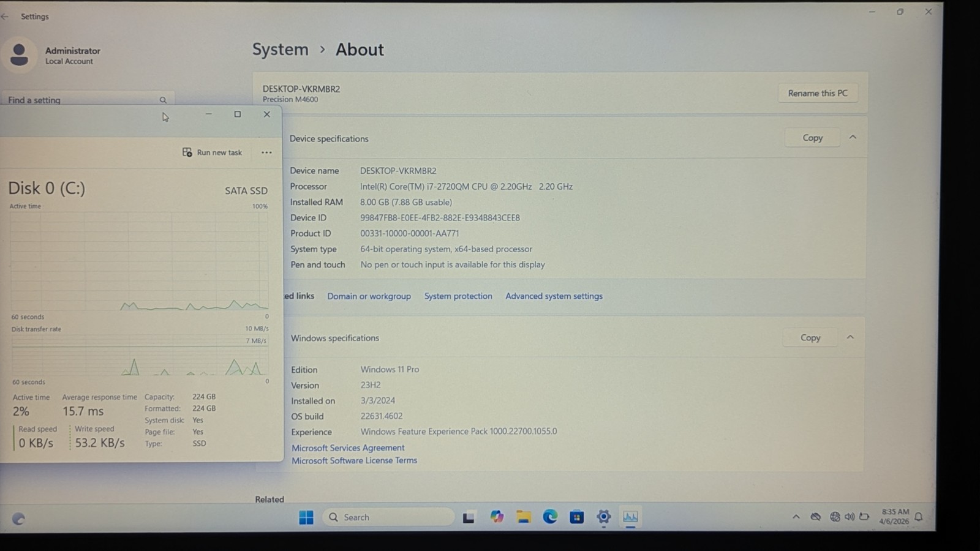Open the System protection link
The image size is (980, 551).
(458, 296)
